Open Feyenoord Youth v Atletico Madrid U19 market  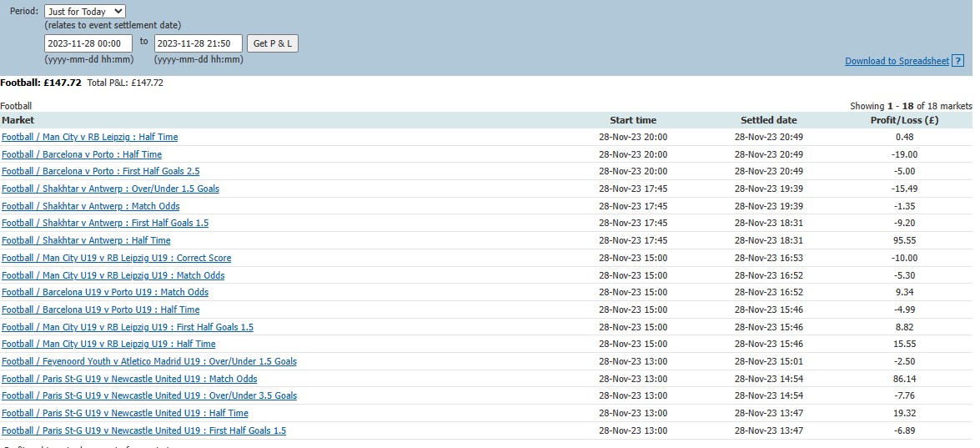(148, 362)
